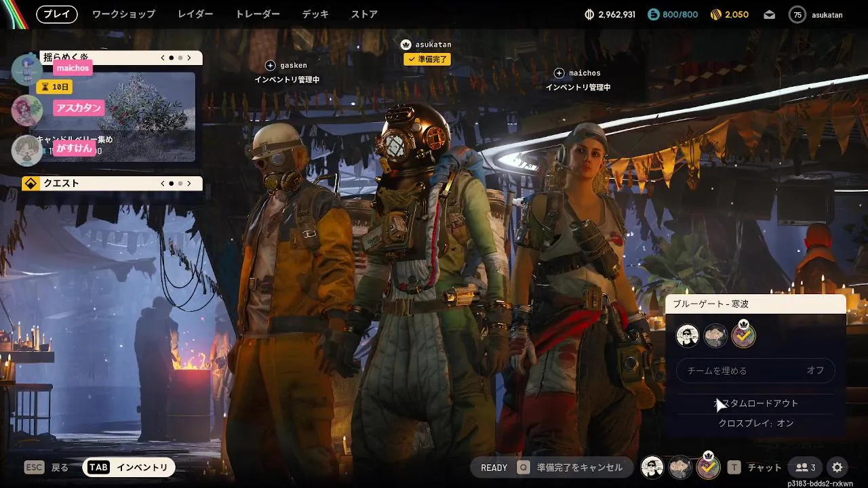Toggle チームを埋める fill team setting
868x488 pixels.
[755, 371]
